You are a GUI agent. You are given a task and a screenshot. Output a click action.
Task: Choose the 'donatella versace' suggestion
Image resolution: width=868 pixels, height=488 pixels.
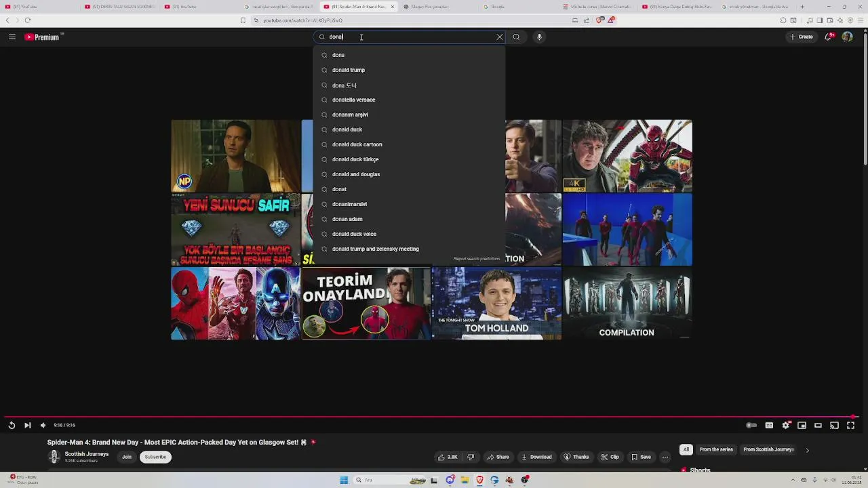(409, 100)
